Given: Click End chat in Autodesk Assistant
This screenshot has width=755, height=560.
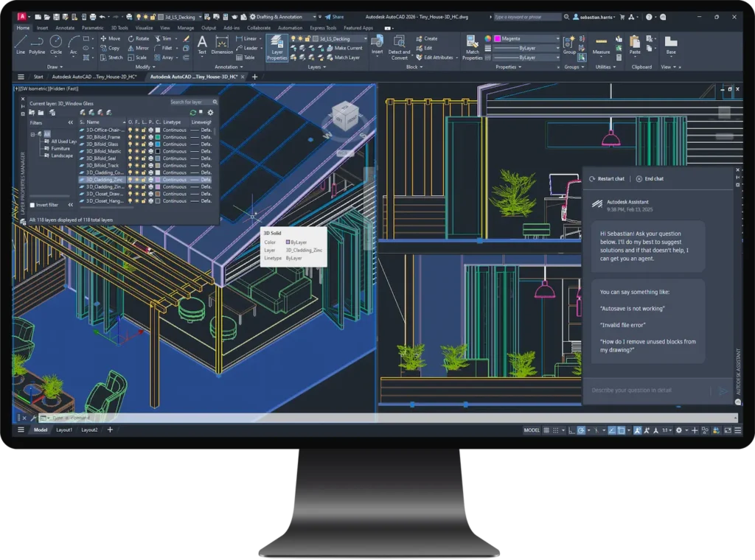Looking at the screenshot, I should click(x=650, y=178).
